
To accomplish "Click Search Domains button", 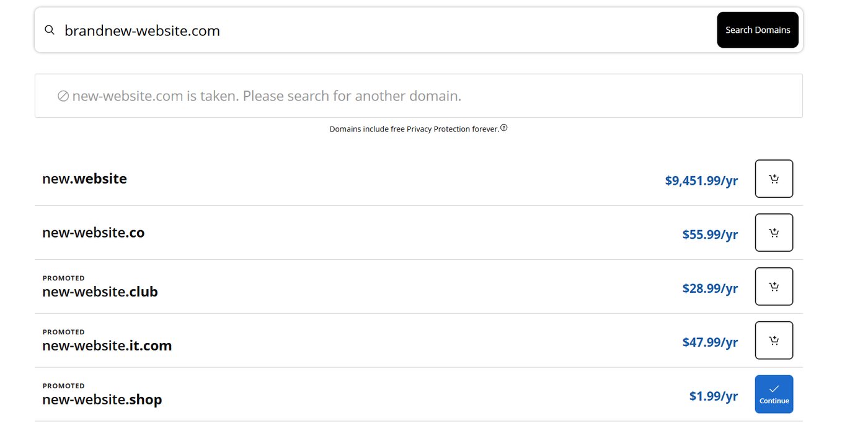I will point(758,30).
